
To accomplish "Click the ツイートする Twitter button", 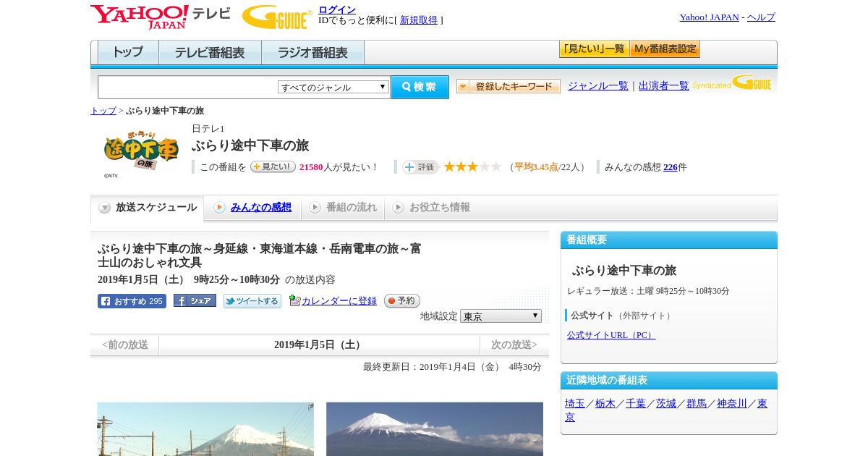I will coord(252,301).
